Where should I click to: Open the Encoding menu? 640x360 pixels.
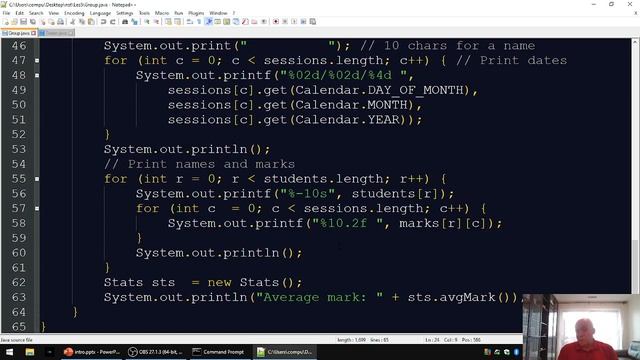click(x=74, y=13)
